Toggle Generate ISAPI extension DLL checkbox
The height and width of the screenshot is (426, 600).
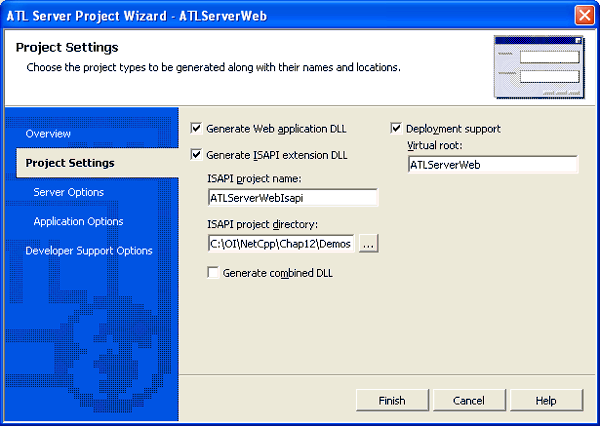click(x=197, y=155)
